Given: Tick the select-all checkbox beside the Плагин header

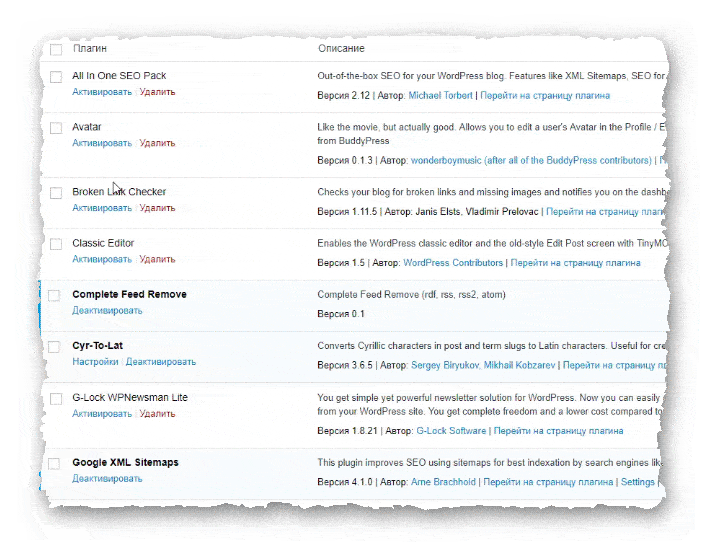Looking at the screenshot, I should tap(56, 49).
